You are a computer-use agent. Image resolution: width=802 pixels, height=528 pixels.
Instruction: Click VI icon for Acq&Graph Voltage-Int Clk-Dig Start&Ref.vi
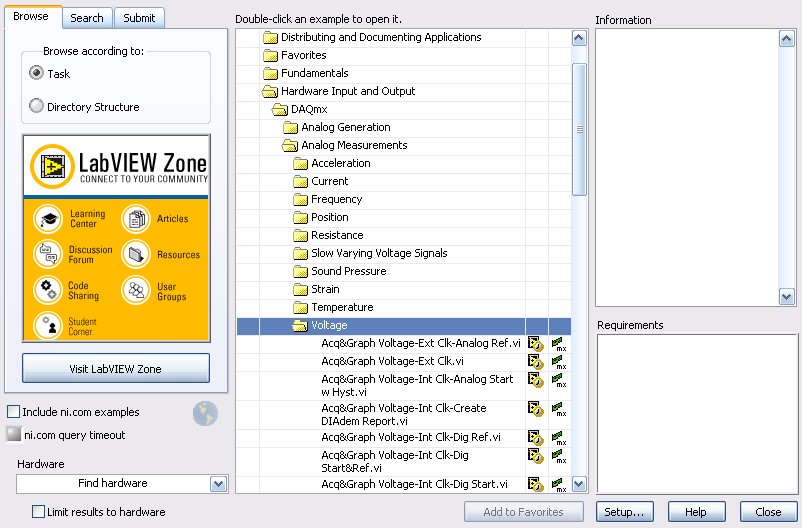click(536, 455)
